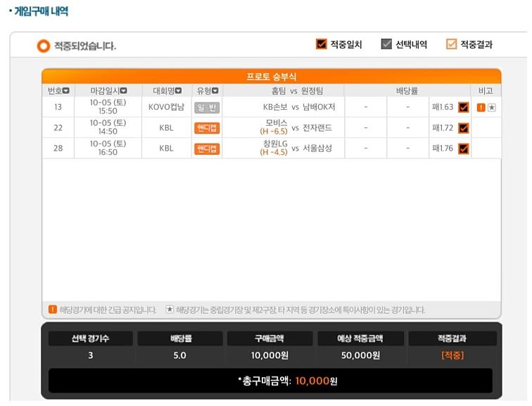Click the neutral venue legend text
Screen dimensions: 532x406
[x=300, y=310]
